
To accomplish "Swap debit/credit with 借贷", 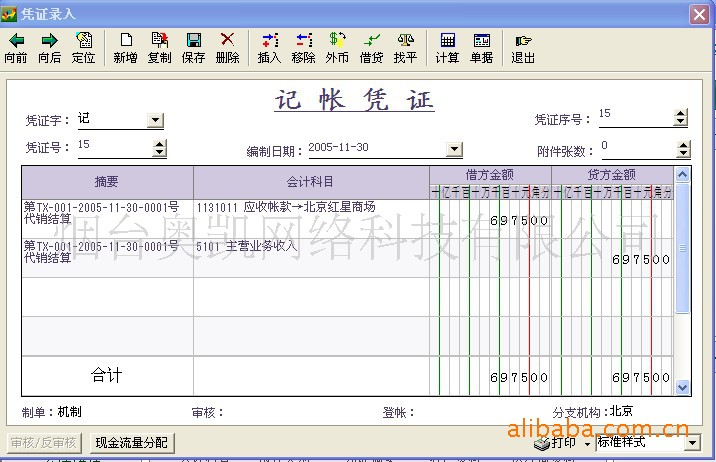I will 371,48.
